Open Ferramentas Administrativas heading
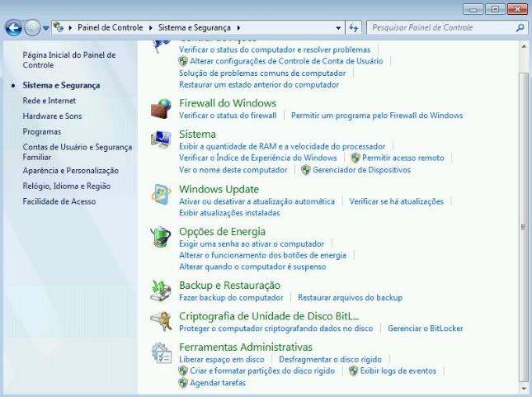Viewport: 532px width, 397px height. point(246,347)
